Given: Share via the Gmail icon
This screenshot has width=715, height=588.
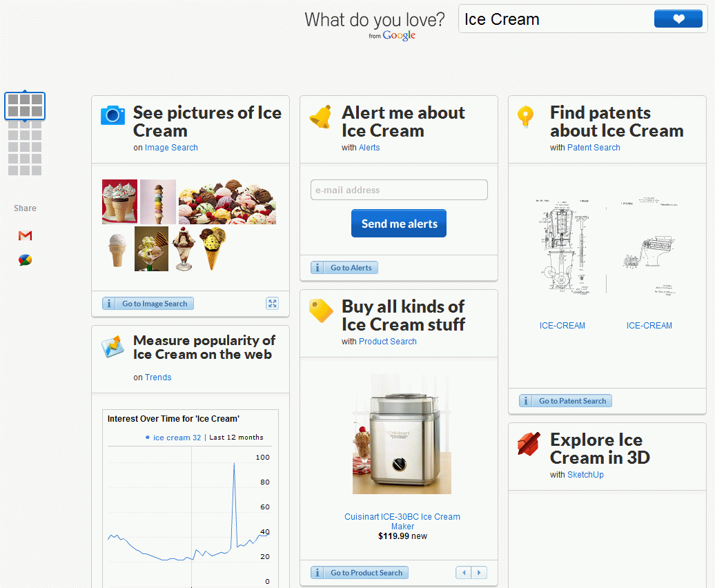Looking at the screenshot, I should [25, 235].
